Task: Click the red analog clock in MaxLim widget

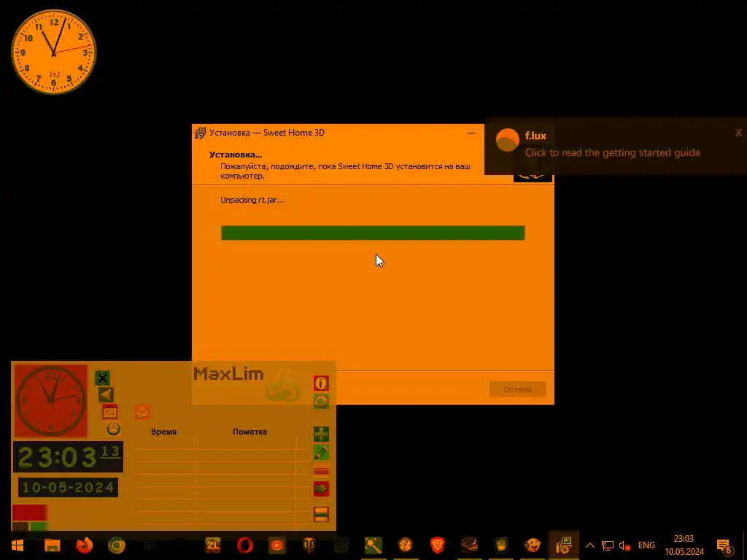Action: pyautogui.click(x=50, y=401)
